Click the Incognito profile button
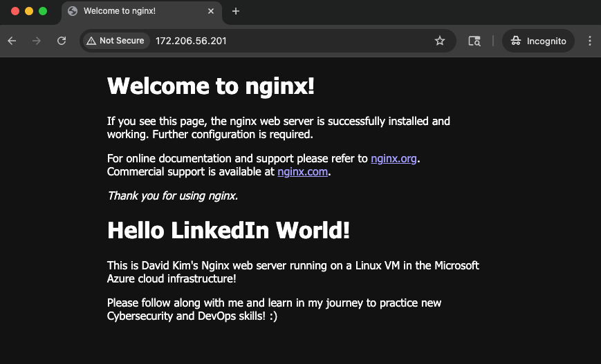601x364 pixels. [539, 41]
